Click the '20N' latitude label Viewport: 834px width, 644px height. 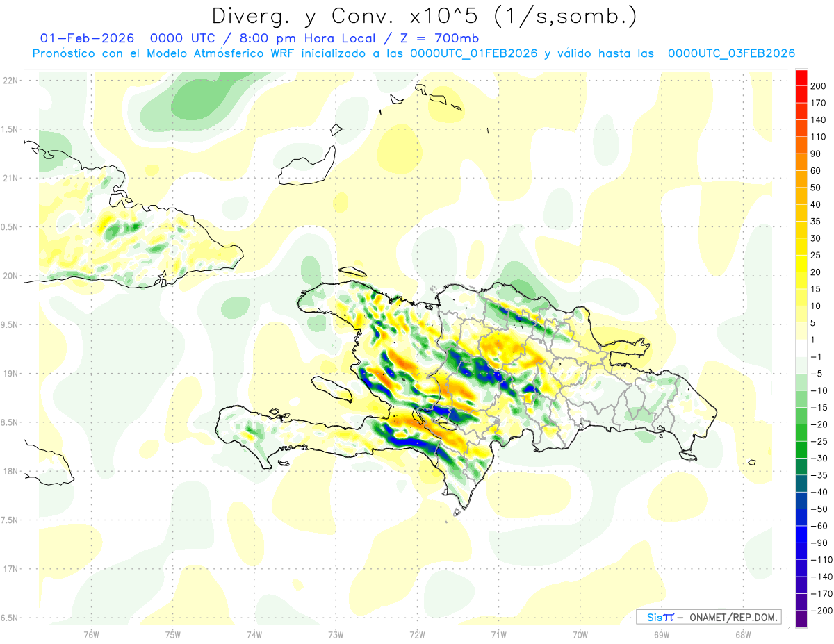(x=10, y=276)
